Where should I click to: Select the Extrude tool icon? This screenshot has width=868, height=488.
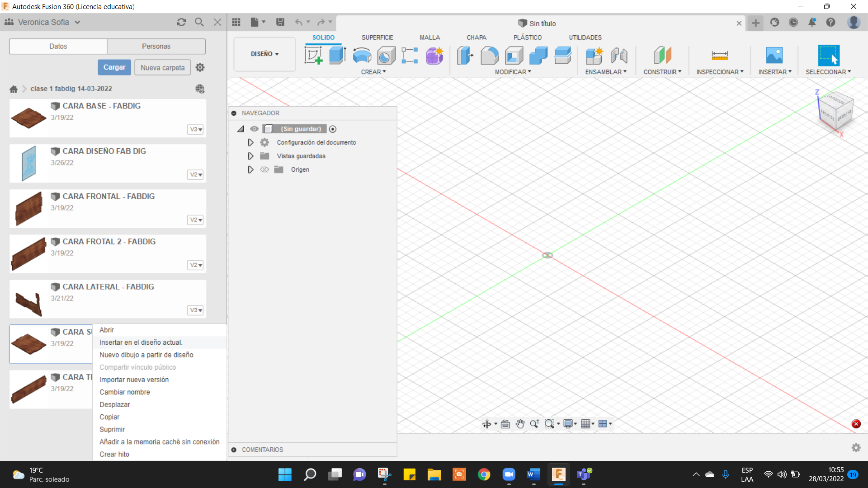pyautogui.click(x=337, y=56)
